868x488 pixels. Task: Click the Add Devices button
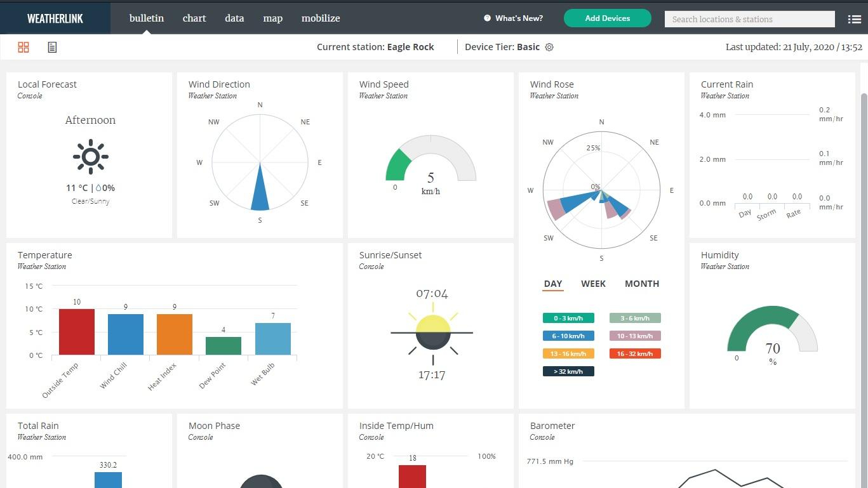[607, 18]
